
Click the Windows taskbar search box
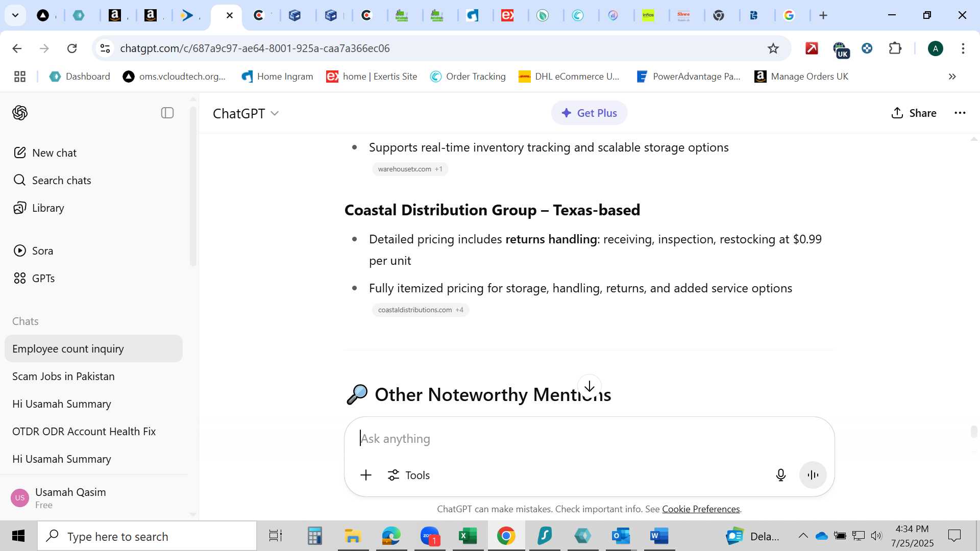[x=147, y=536]
